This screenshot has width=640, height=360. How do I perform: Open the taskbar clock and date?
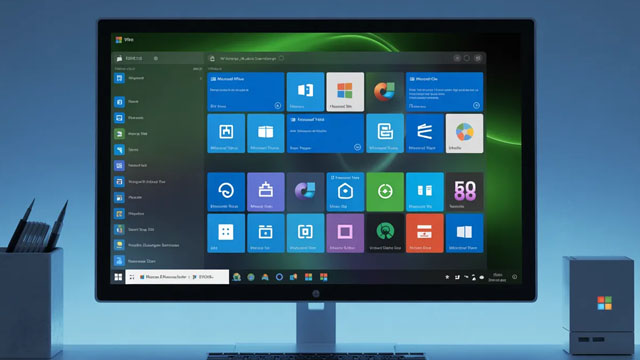(x=498, y=277)
